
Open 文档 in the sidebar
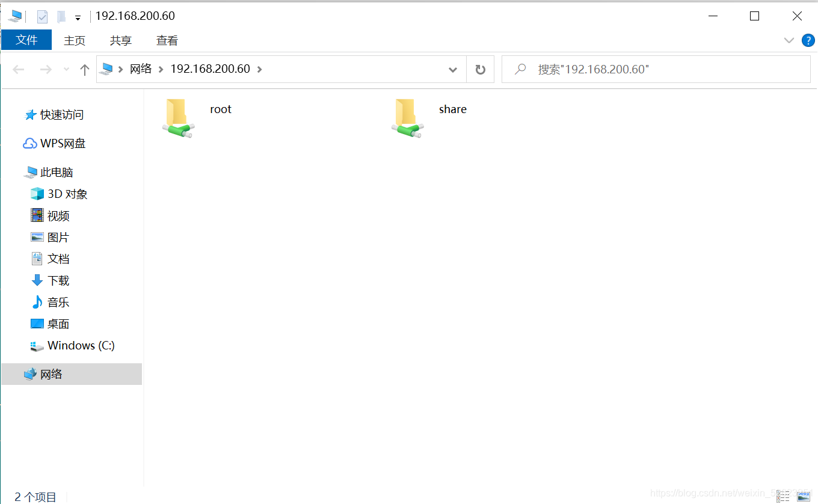click(58, 259)
